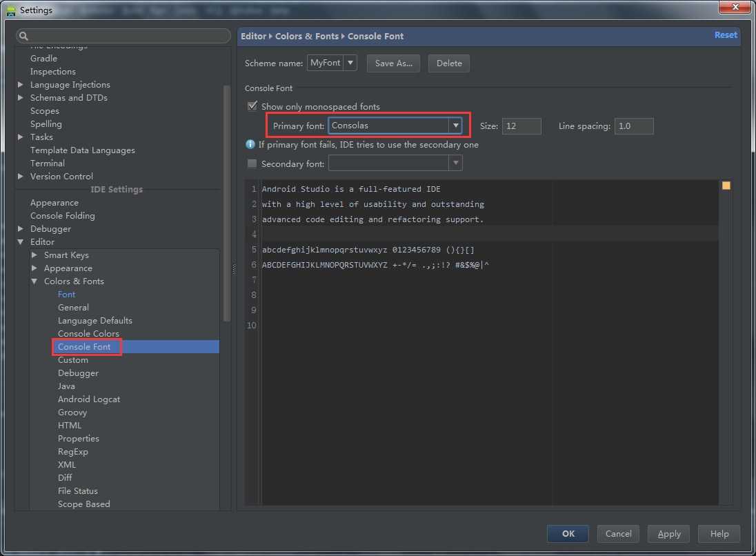This screenshot has height=556, width=756.
Task: Click preview line 'Android Studio is a full-featured IDE'
Action: [351, 189]
